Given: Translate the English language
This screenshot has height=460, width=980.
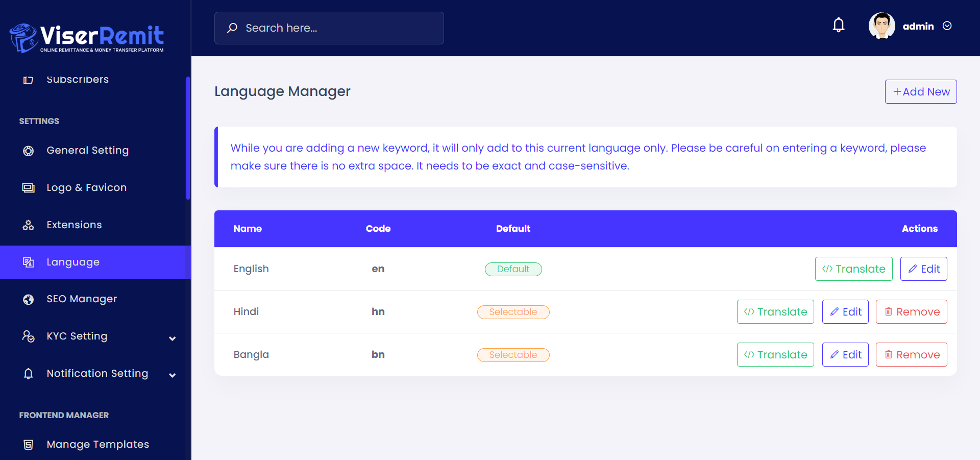Looking at the screenshot, I should [853, 269].
